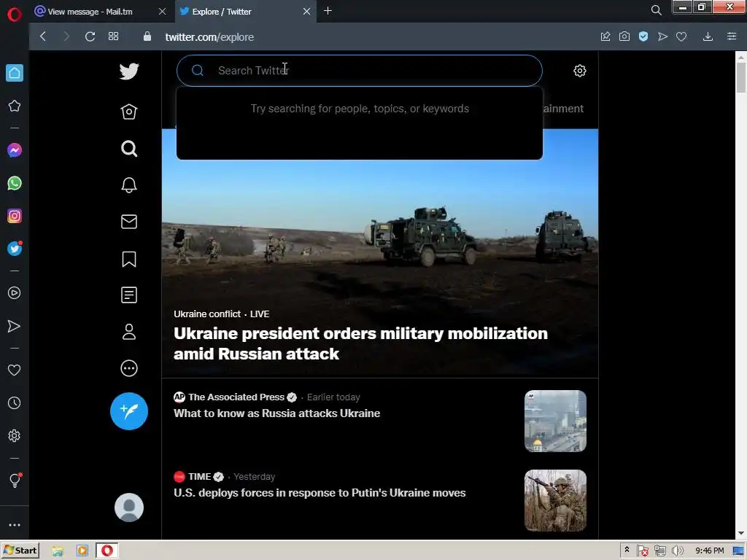Select the twitter.com/explore address bar
The image size is (747, 560).
tap(209, 37)
